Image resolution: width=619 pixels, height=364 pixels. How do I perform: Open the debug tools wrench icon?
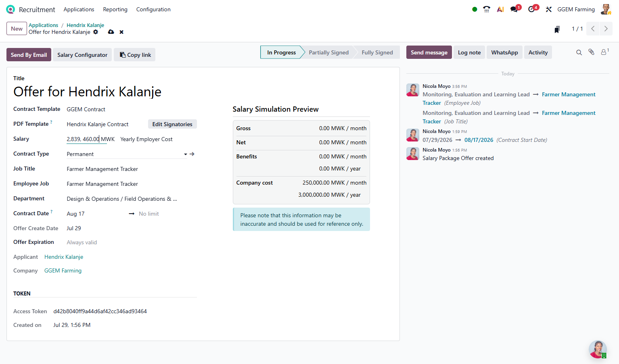tap(549, 9)
